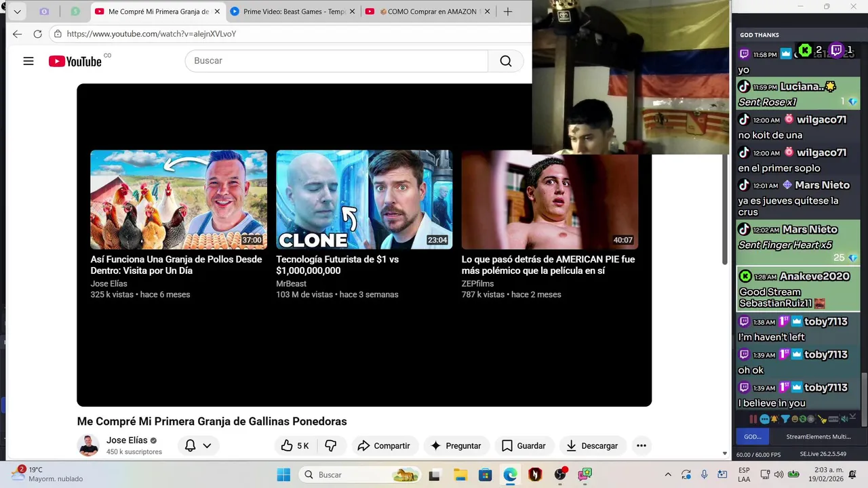
Task: Open 'Tecnología Futurista de $1 vs $1,000,000,000' title
Action: (x=337, y=265)
